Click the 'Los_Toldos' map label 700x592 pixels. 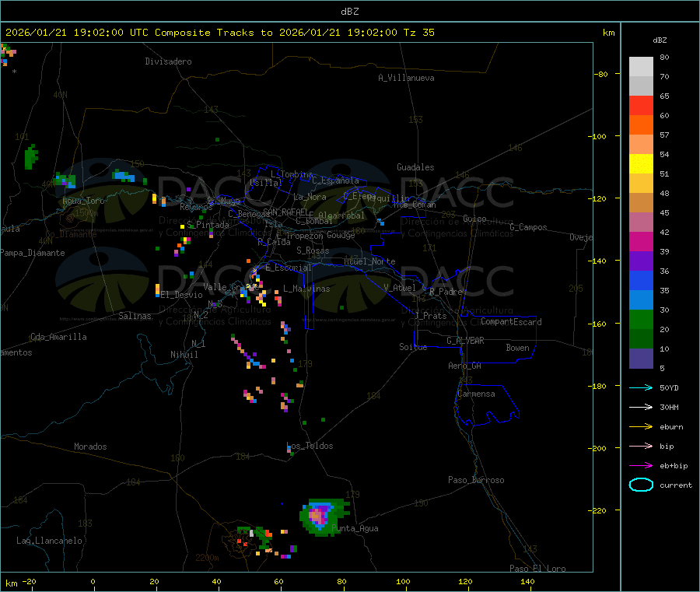pos(310,446)
